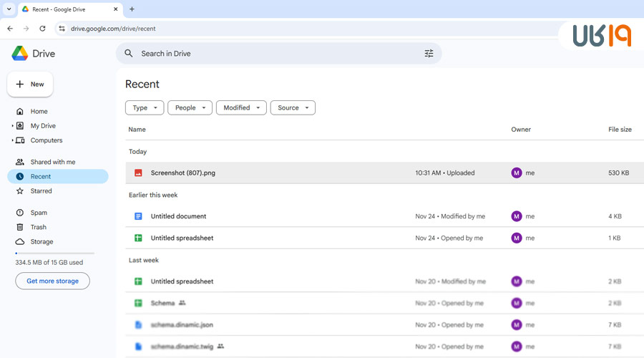Click the New button

click(x=30, y=84)
